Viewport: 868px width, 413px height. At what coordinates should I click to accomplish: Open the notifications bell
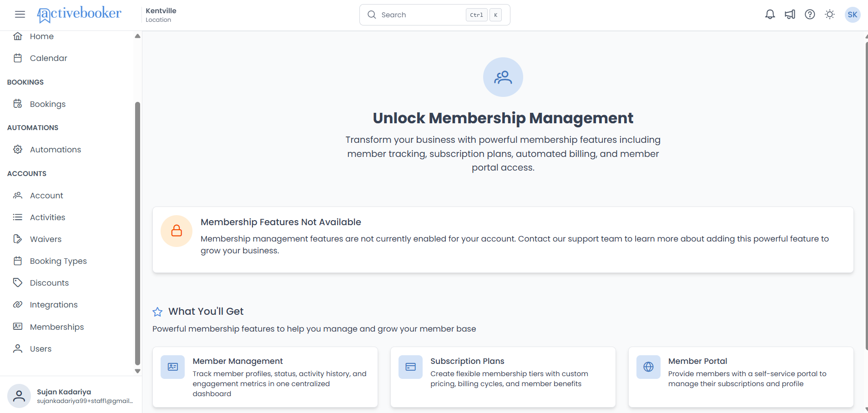click(x=770, y=15)
